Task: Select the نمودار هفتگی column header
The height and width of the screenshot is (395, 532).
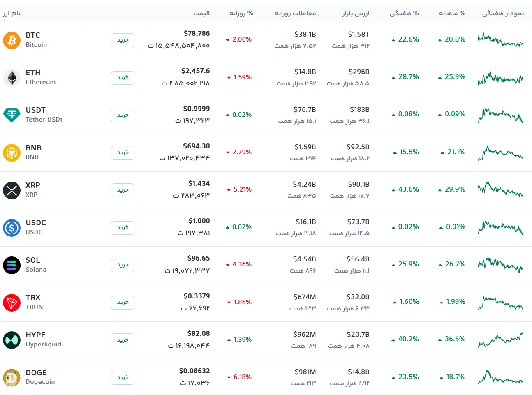Action: click(x=503, y=13)
